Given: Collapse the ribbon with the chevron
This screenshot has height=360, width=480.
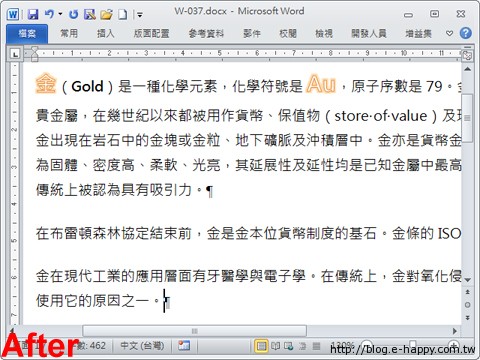Looking at the screenshot, I should (449, 33).
